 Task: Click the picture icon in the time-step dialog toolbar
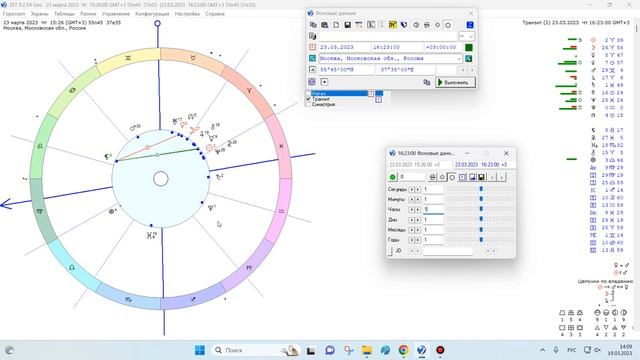pyautogui.click(x=472, y=177)
